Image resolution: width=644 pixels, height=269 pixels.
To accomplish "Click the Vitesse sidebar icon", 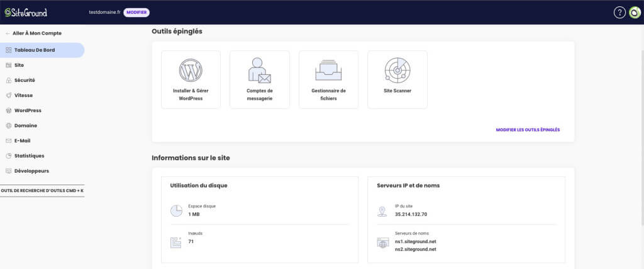I will pyautogui.click(x=9, y=95).
